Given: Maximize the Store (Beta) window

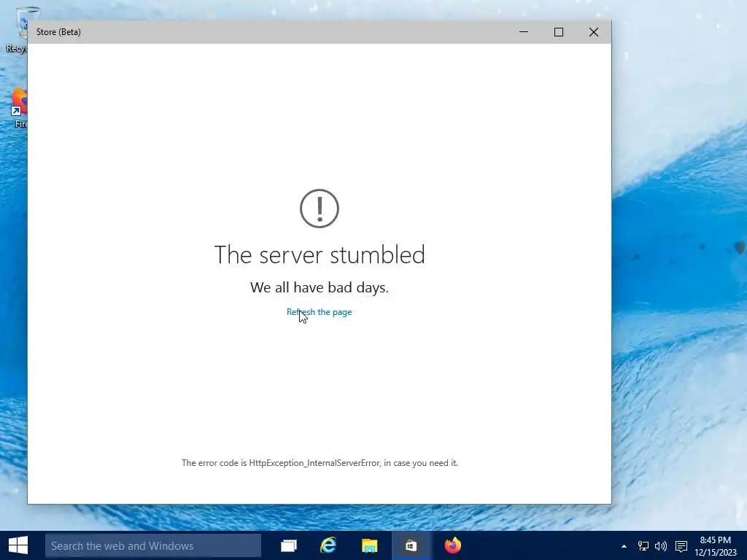Looking at the screenshot, I should 559,32.
